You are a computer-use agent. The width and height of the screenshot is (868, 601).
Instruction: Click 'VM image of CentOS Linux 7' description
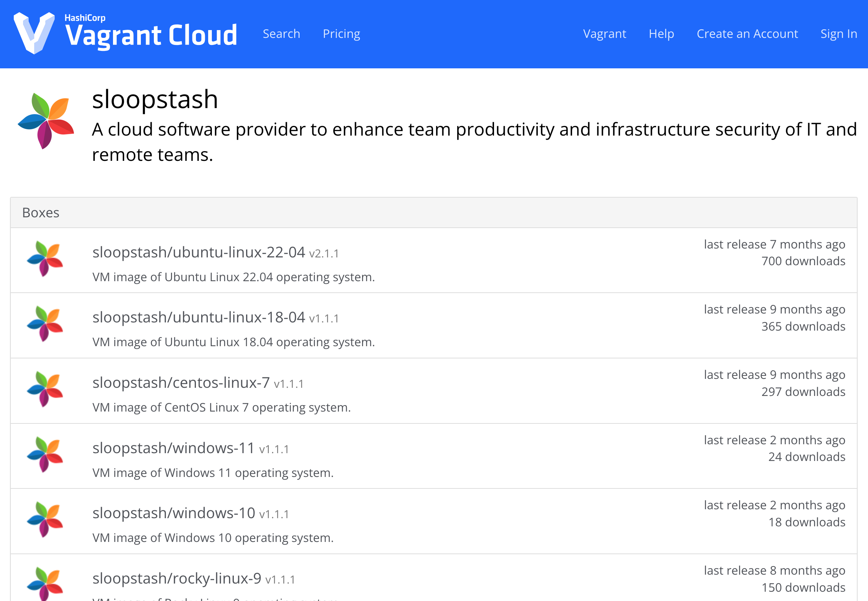pos(222,408)
